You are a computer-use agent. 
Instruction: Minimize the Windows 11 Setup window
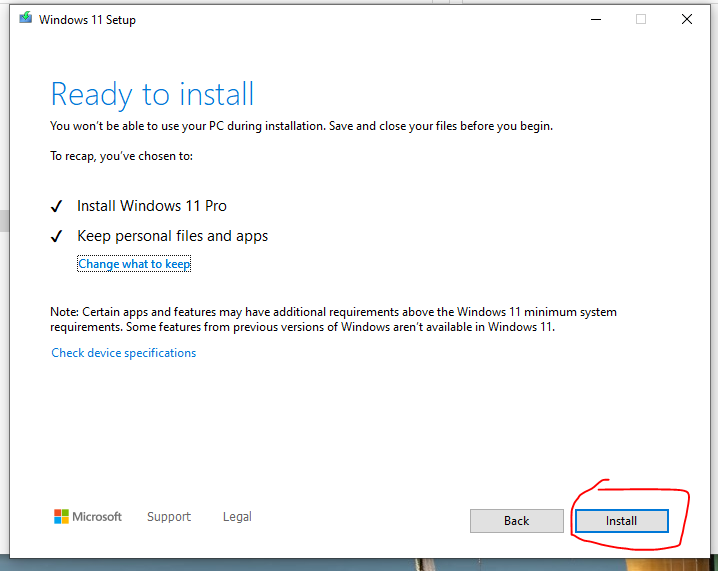596,19
